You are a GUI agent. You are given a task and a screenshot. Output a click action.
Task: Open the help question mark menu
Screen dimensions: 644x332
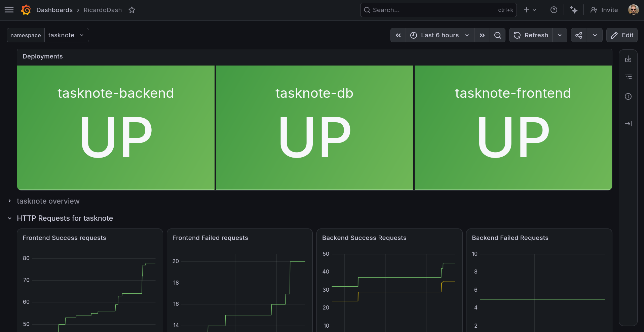click(x=554, y=10)
